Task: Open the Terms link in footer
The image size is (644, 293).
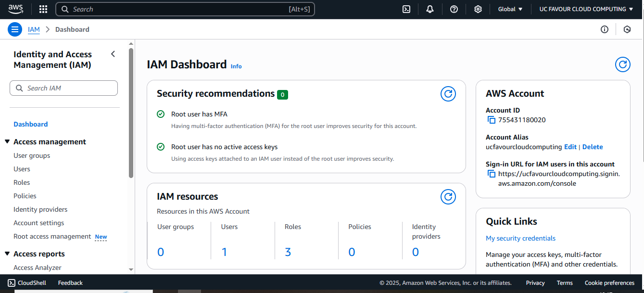Action: (565, 283)
